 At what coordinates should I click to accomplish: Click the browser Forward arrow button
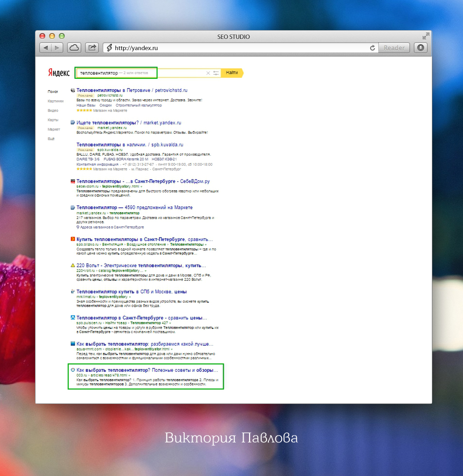click(57, 48)
